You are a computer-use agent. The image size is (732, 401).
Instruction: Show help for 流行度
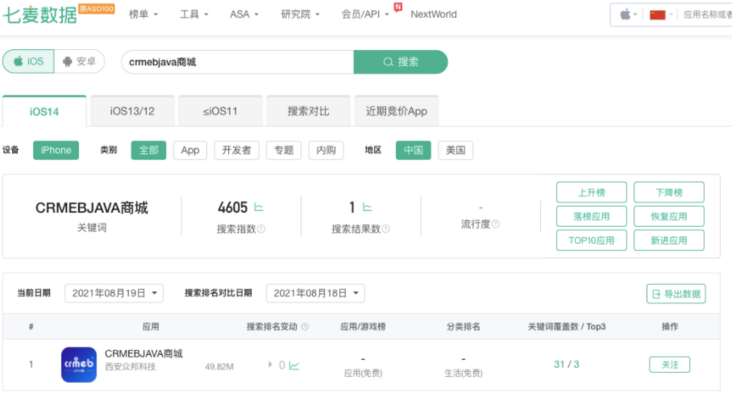click(495, 225)
